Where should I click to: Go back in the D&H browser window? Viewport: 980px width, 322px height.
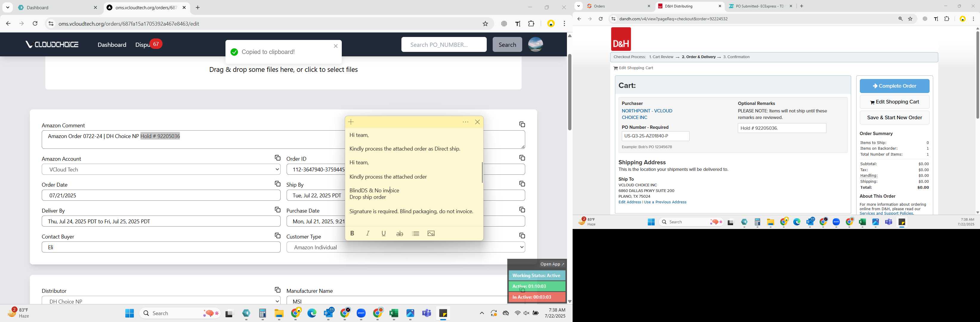pyautogui.click(x=579, y=18)
